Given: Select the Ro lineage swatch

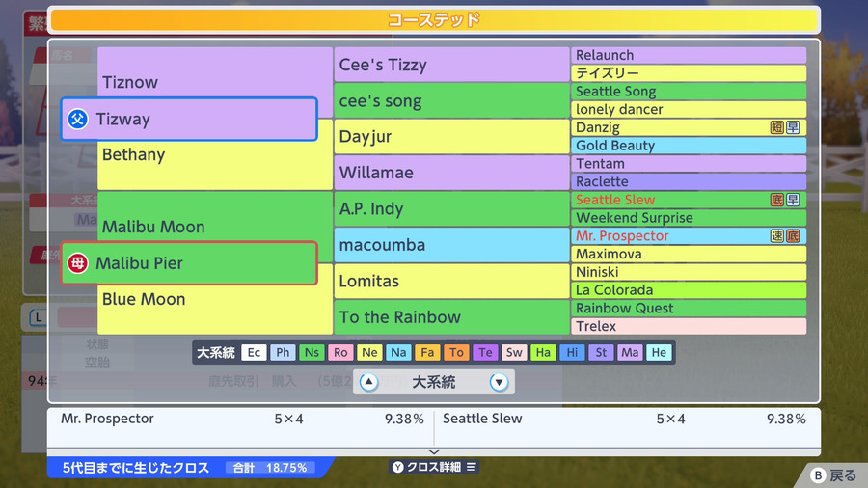Looking at the screenshot, I should click(340, 352).
